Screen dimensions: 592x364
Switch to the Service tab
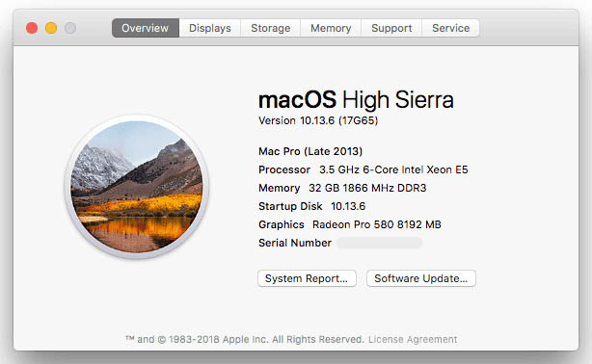[x=451, y=28]
